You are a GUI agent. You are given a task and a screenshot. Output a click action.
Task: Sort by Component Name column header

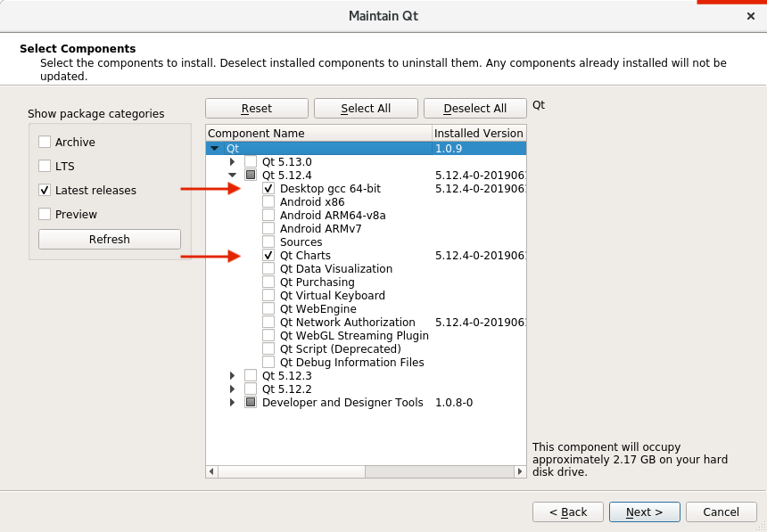tap(319, 133)
